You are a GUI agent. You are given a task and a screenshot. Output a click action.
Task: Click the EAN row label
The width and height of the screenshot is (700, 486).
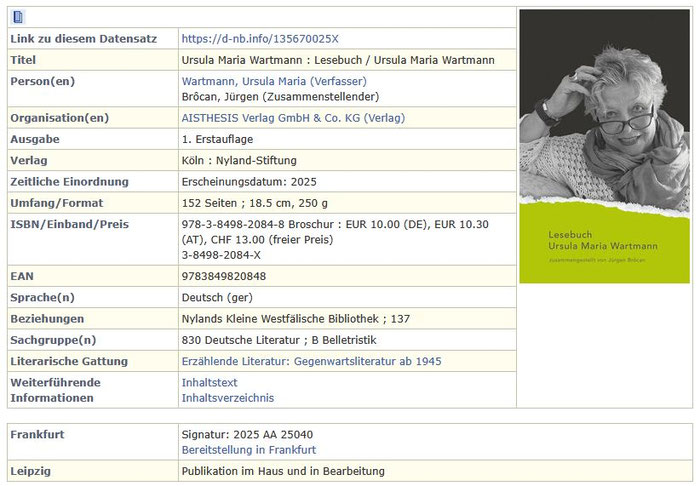tap(22, 276)
